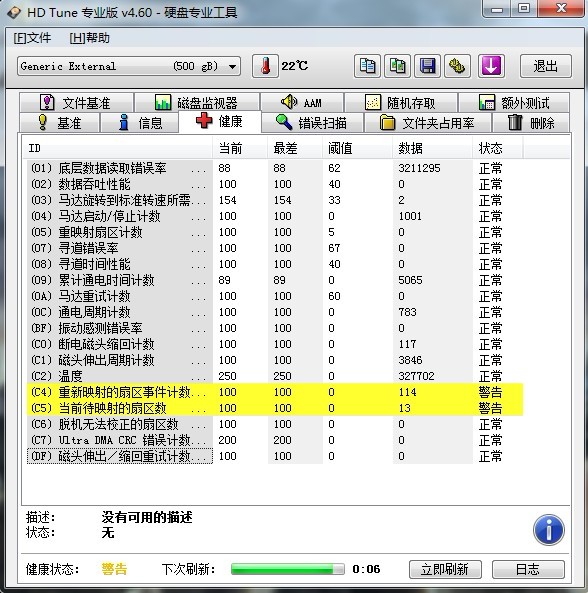The width and height of the screenshot is (588, 593).
Task: Click the save floppy disk icon
Action: [x=427, y=66]
